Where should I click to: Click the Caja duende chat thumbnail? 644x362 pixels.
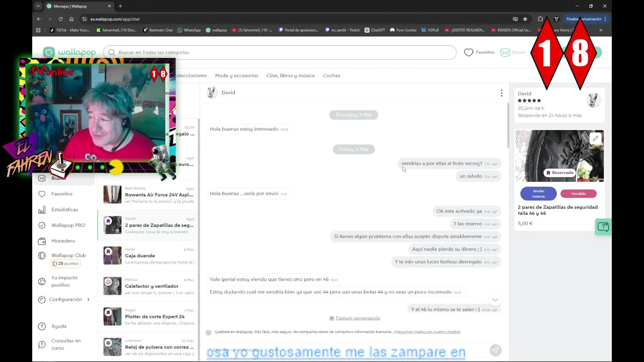[112, 255]
